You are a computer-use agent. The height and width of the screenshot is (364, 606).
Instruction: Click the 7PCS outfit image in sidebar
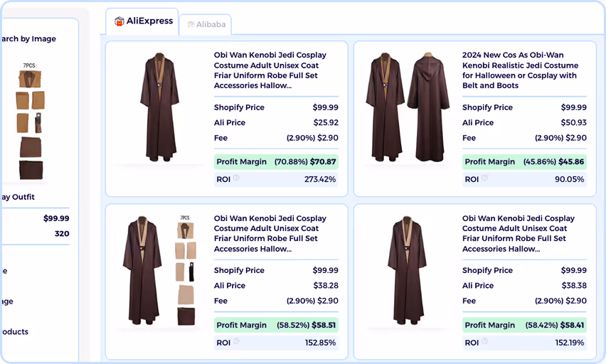point(30,122)
